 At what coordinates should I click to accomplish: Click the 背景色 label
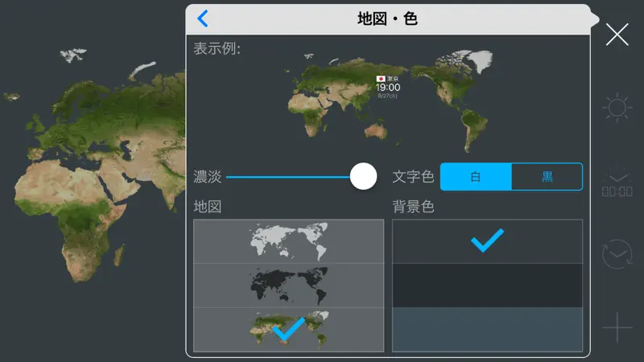click(413, 207)
